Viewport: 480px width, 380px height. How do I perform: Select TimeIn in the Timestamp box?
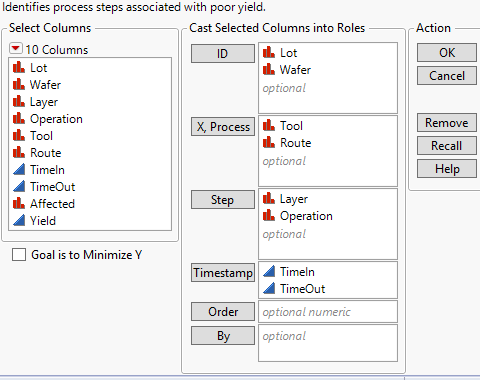pyautogui.click(x=328, y=272)
